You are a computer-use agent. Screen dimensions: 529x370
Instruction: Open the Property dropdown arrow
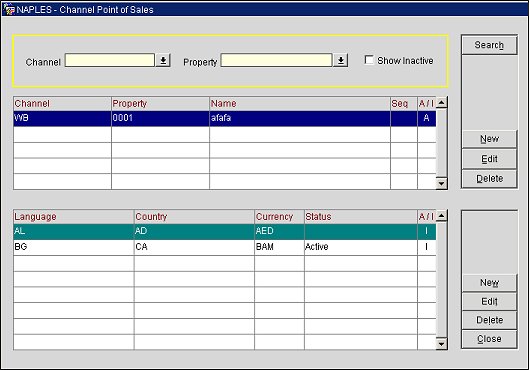pyautogui.click(x=341, y=60)
